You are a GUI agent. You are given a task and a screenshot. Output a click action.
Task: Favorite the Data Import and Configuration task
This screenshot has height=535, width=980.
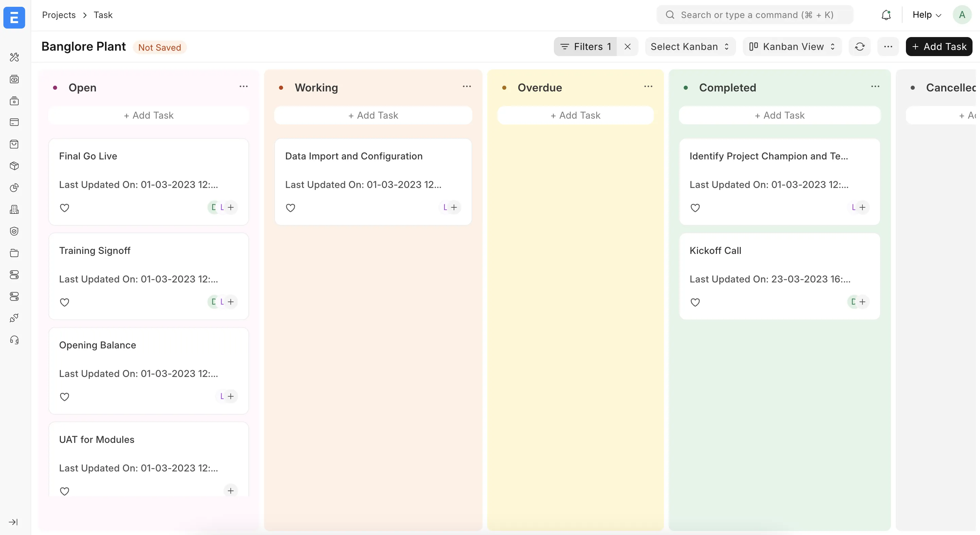pos(290,208)
